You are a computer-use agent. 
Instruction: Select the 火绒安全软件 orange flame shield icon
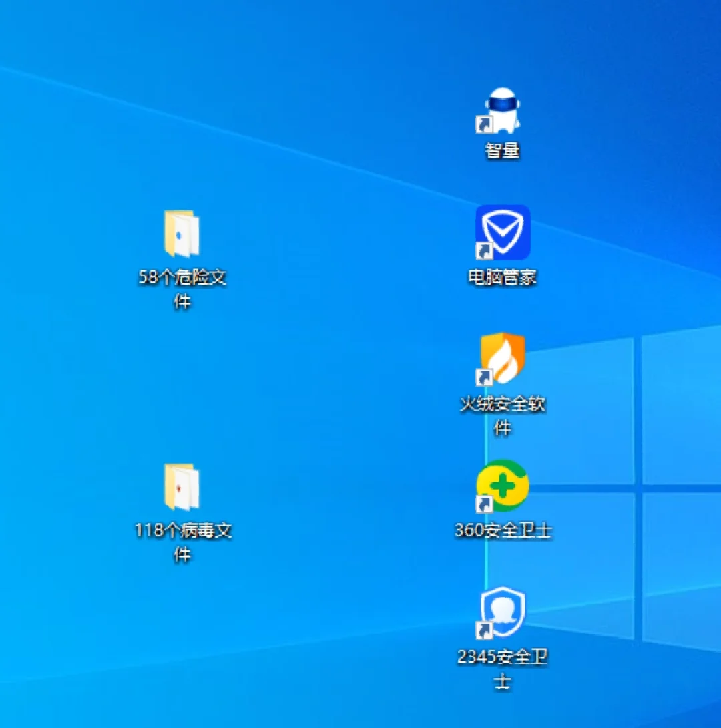(503, 359)
